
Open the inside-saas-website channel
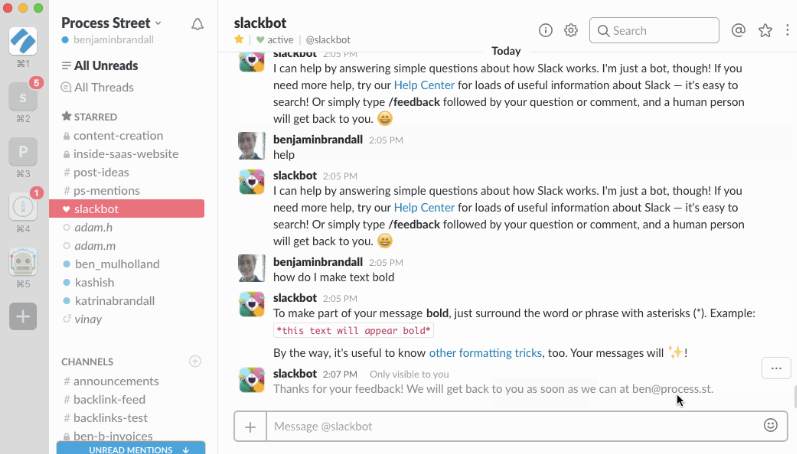127,154
